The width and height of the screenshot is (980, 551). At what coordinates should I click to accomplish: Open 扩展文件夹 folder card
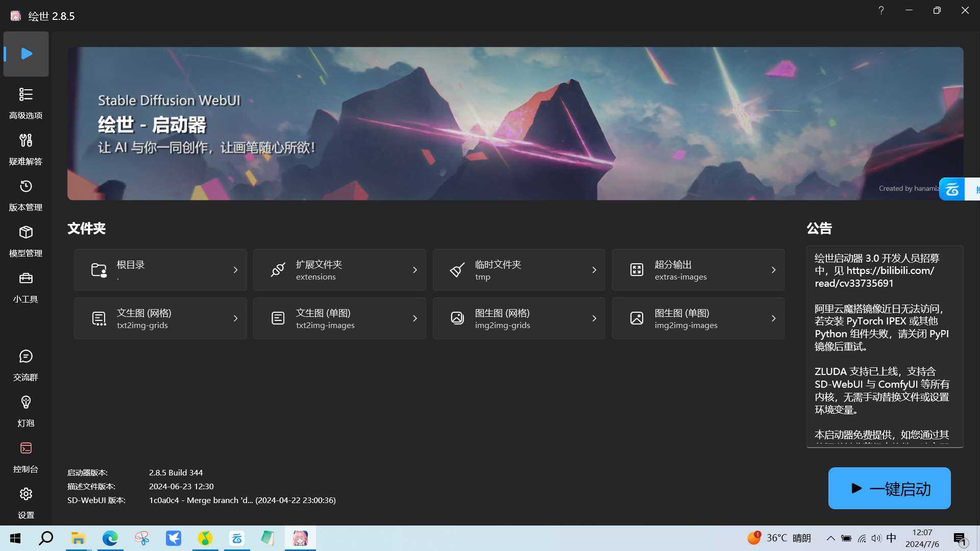tap(339, 270)
